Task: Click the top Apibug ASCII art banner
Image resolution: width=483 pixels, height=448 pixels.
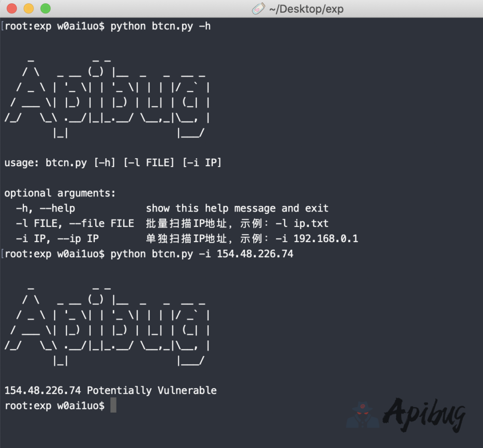Action: (107, 100)
